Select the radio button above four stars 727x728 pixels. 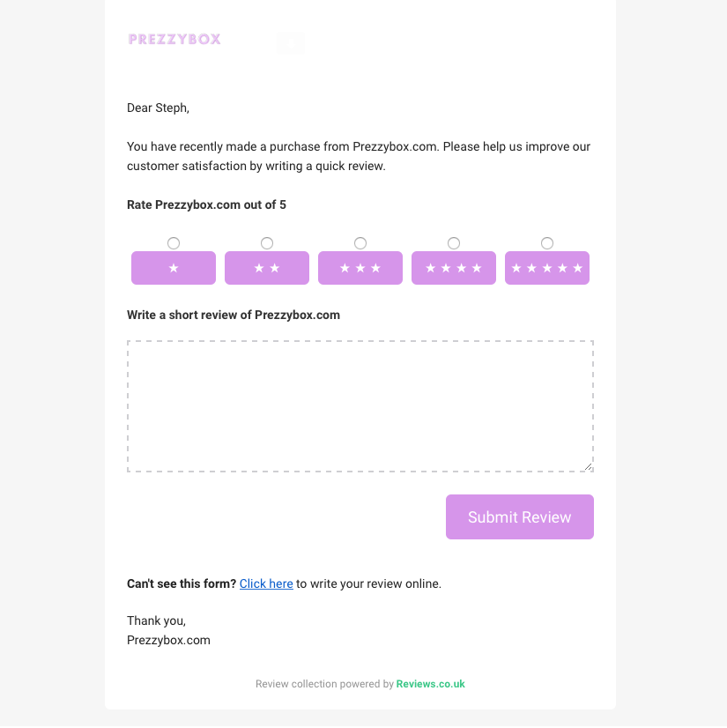coord(454,243)
